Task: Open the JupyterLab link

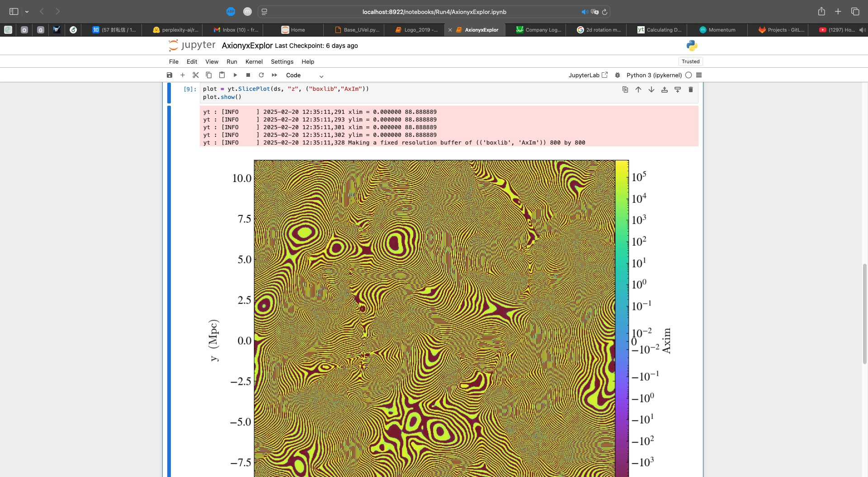Action: click(588, 75)
